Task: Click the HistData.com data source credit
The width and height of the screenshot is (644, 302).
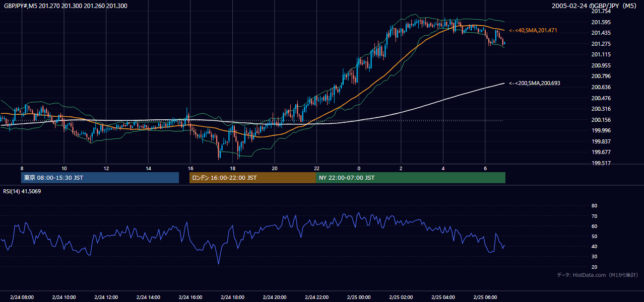Action: (x=597, y=275)
